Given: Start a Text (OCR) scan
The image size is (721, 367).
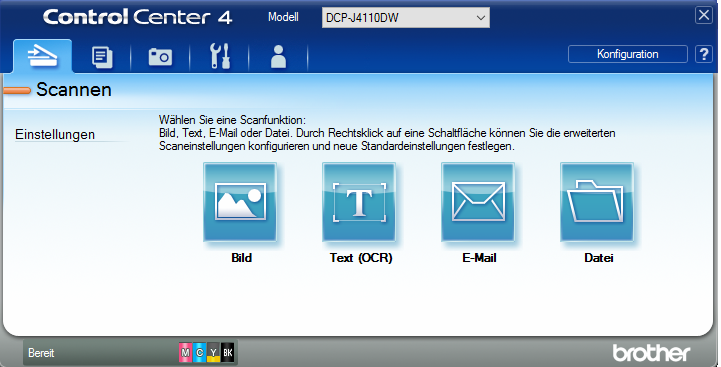Looking at the screenshot, I should 359,202.
